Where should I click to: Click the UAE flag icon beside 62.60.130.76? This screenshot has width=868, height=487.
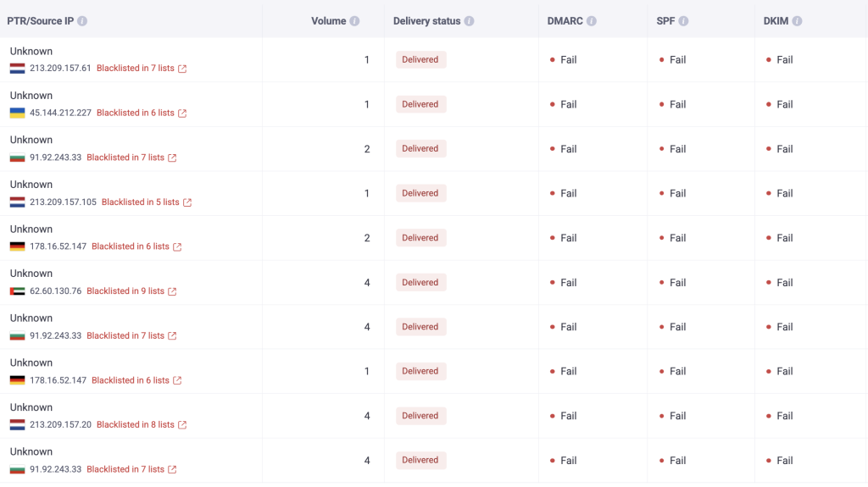tap(17, 291)
